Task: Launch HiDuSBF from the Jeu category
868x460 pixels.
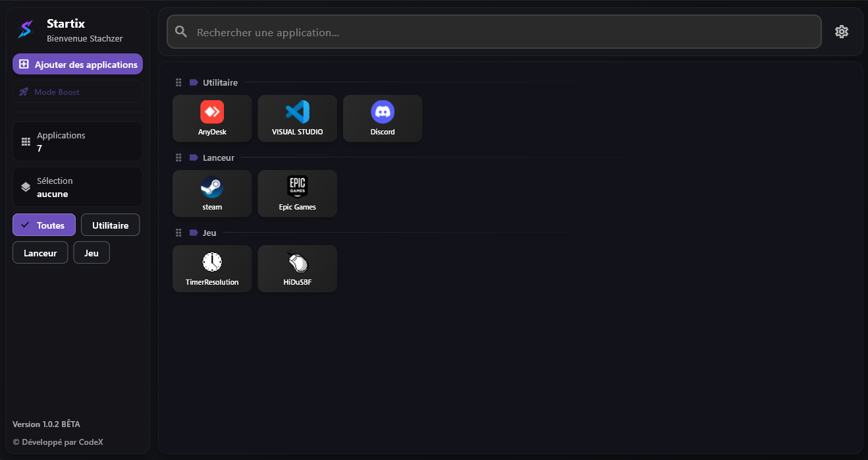Action: 297,268
